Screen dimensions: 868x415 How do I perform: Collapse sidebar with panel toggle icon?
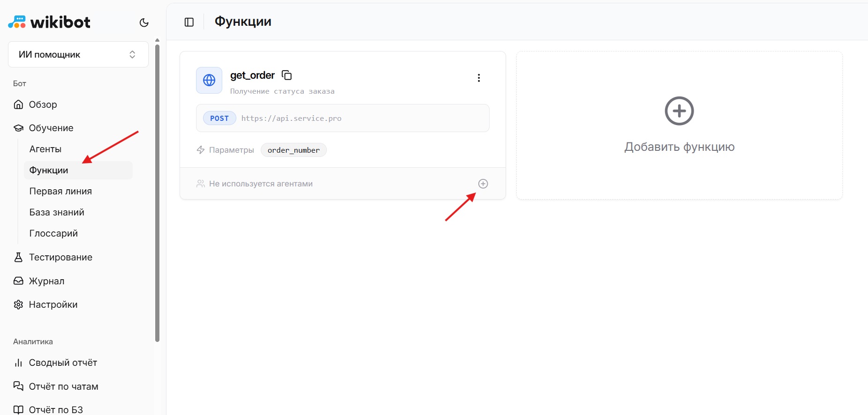(x=189, y=22)
